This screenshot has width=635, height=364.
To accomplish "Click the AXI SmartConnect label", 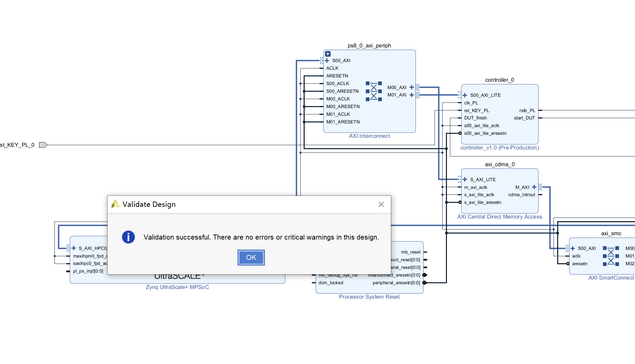I will click(x=611, y=278).
